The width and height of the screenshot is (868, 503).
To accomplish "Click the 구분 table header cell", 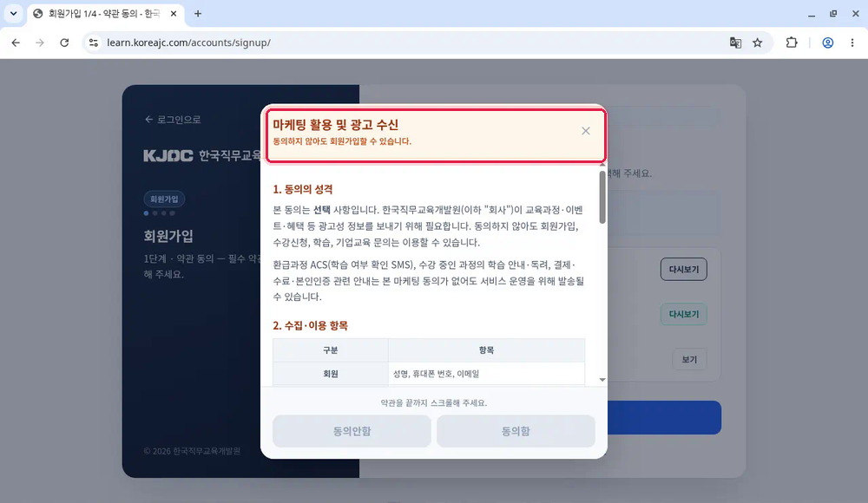I will click(331, 350).
